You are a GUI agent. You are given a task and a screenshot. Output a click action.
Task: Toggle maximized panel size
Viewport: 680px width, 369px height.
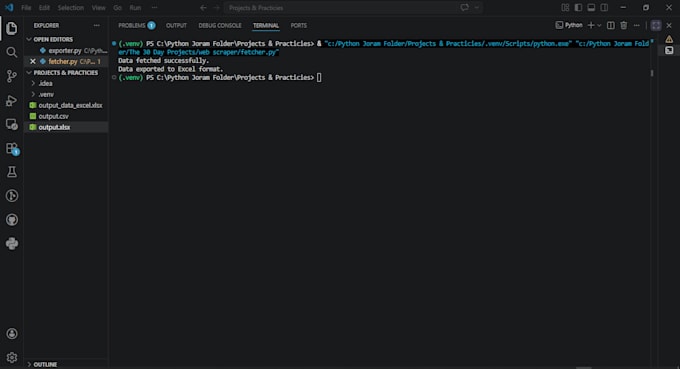(x=656, y=26)
